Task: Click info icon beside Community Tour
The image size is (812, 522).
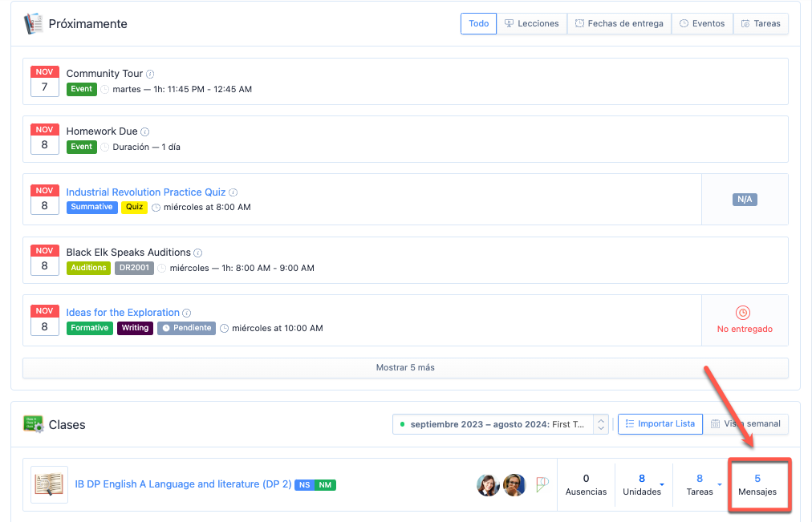Action: point(150,75)
